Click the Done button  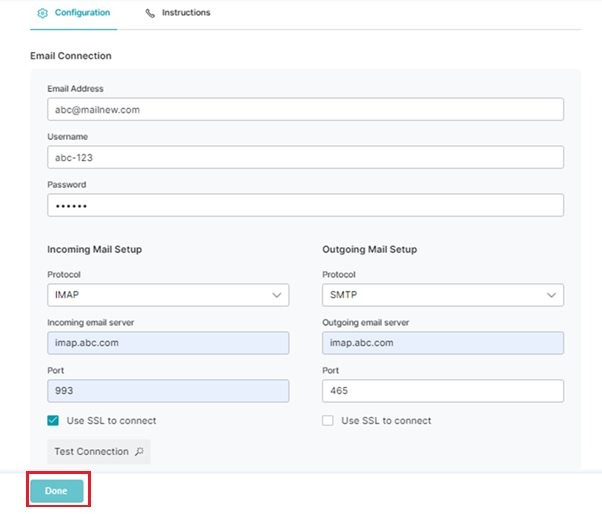pos(57,491)
